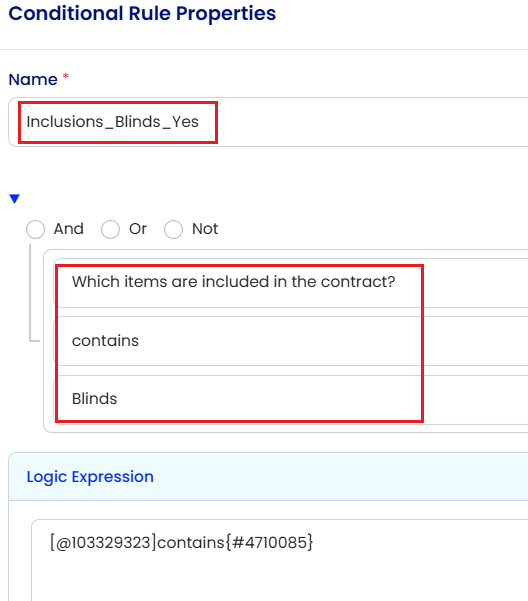528x601 pixels.
Task: Click the Conditional Rule Properties heading
Action: pos(142,13)
